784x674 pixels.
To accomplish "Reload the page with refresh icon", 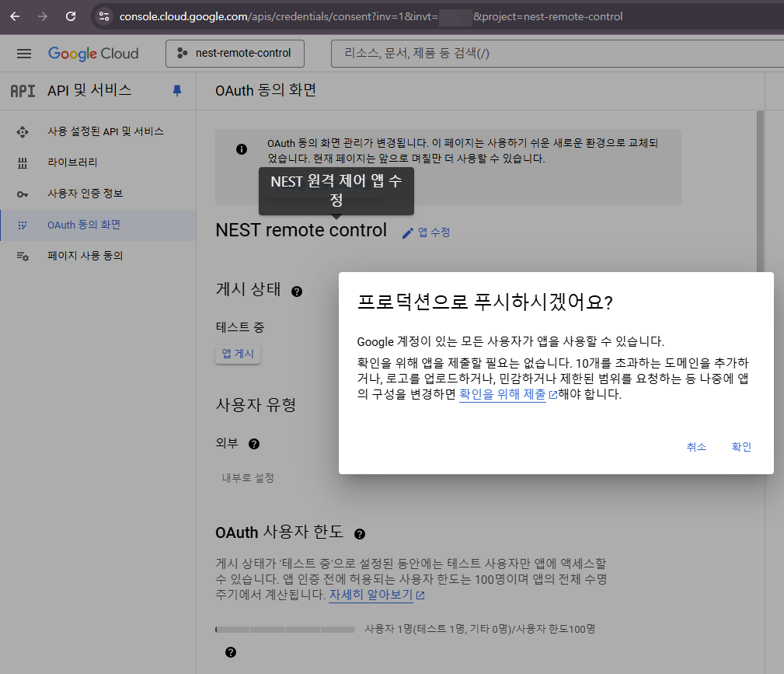I will [71, 16].
